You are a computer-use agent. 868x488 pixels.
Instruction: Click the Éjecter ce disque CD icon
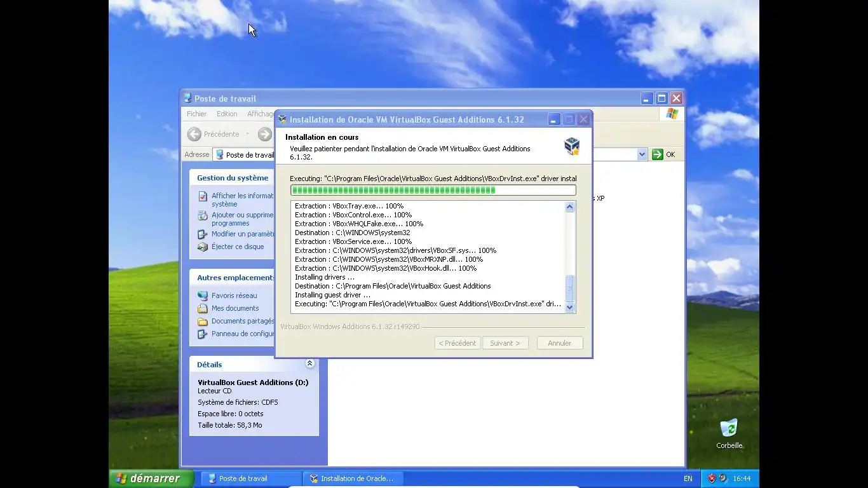203,247
